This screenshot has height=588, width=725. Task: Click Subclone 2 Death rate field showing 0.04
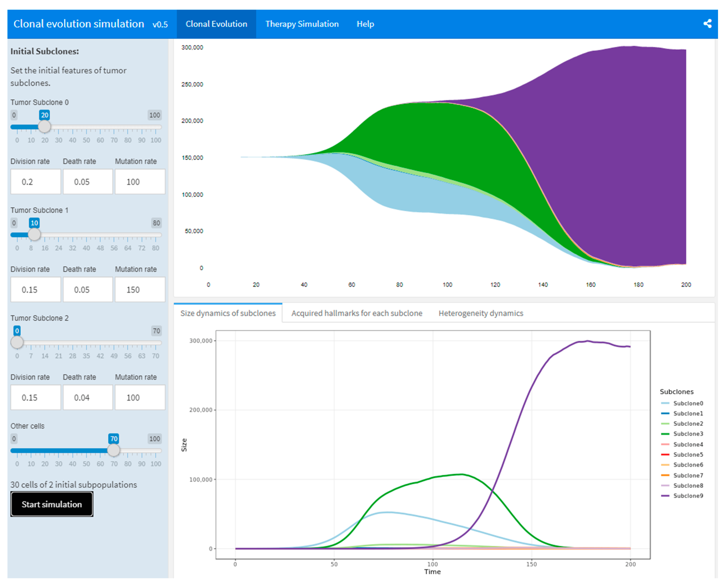point(88,397)
